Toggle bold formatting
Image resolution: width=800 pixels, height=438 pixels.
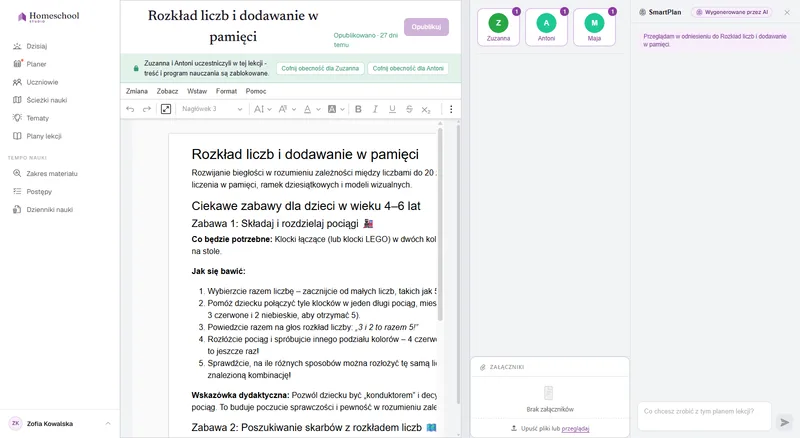coord(358,109)
